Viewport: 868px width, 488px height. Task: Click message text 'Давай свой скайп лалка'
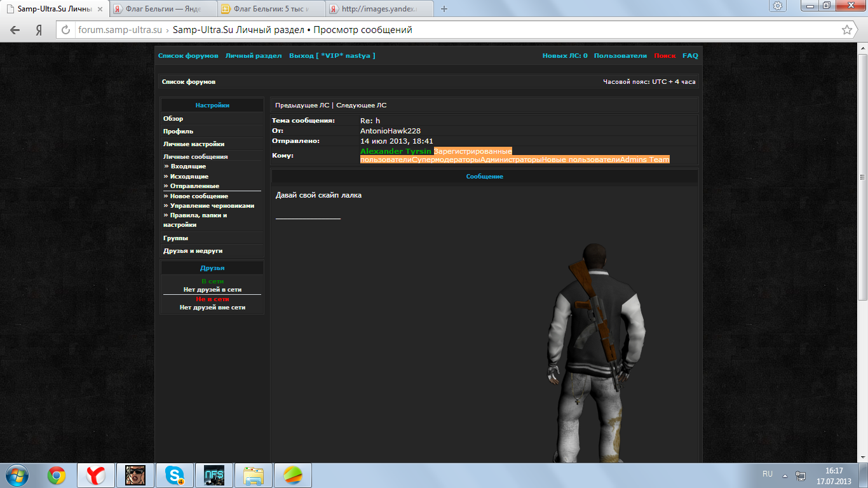[318, 195]
